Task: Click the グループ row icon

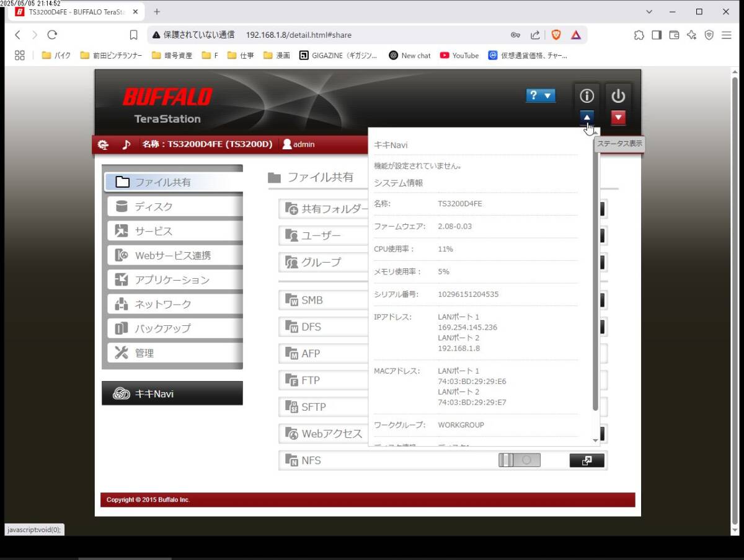Action: 291,262
